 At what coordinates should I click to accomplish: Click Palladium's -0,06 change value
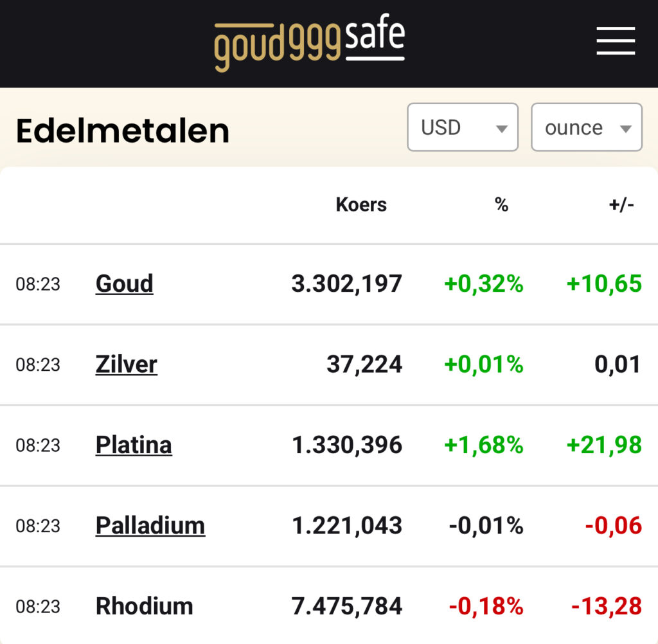(x=613, y=526)
